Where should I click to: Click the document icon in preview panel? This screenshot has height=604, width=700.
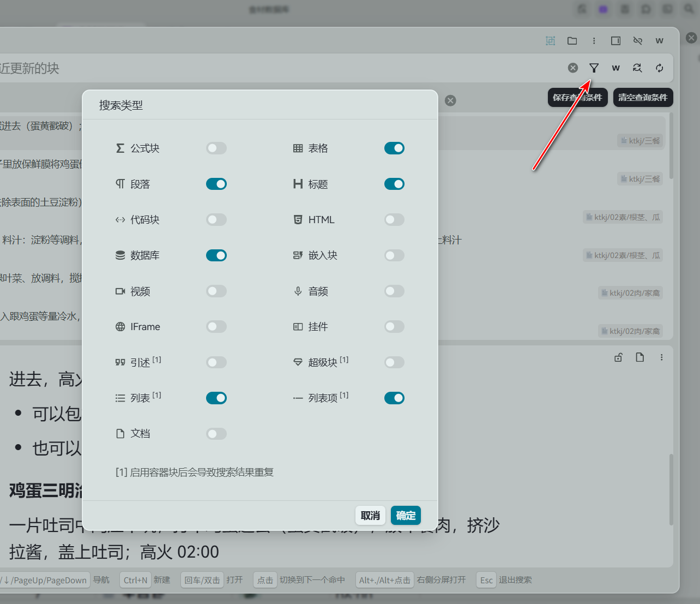point(639,357)
